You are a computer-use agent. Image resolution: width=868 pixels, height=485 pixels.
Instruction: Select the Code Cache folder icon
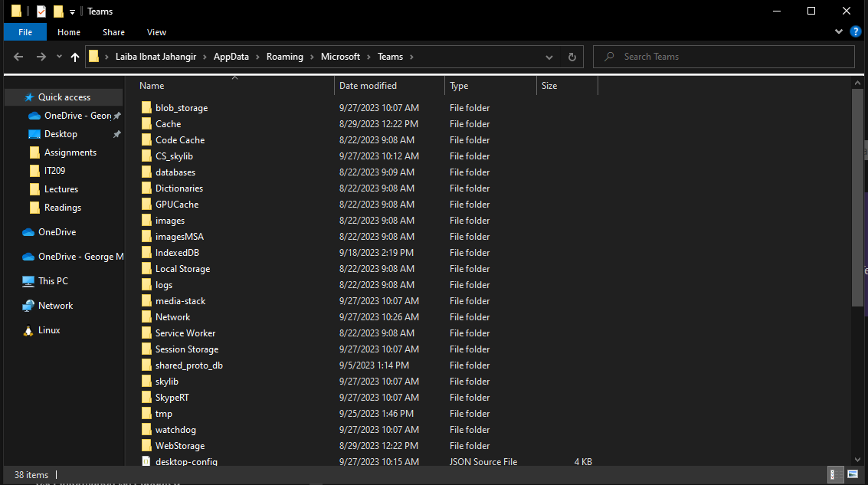146,139
